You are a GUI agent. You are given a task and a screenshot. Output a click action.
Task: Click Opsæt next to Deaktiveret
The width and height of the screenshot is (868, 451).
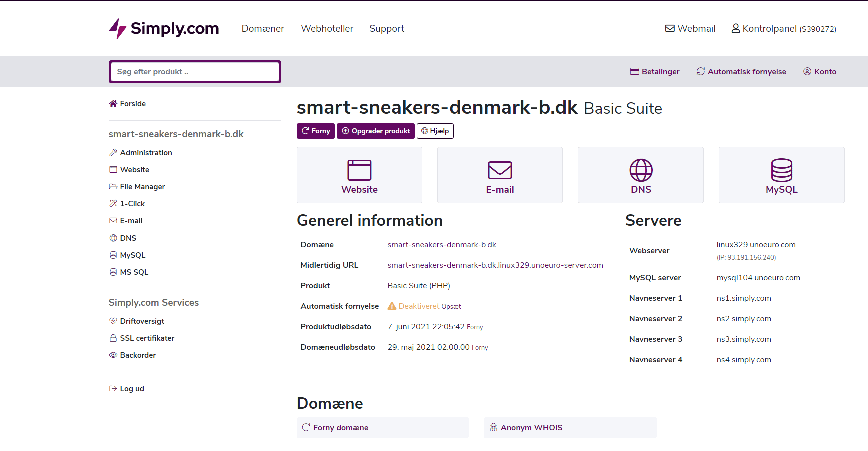tap(451, 307)
